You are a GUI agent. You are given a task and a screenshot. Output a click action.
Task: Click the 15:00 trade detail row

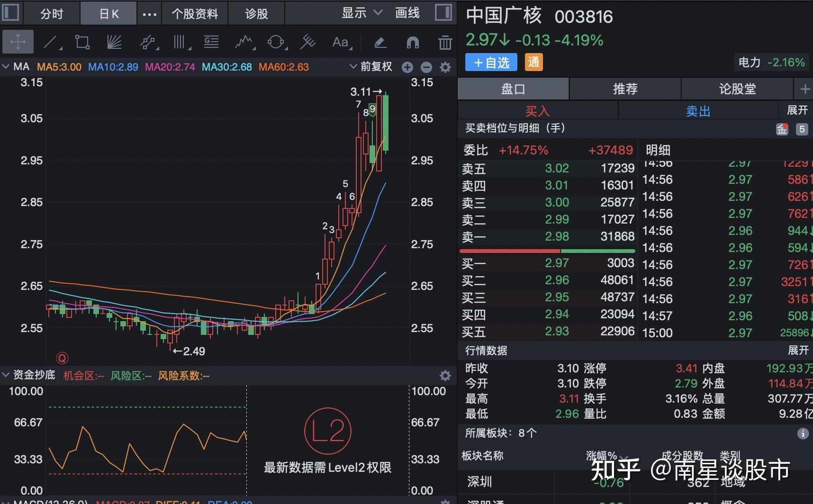click(x=726, y=333)
